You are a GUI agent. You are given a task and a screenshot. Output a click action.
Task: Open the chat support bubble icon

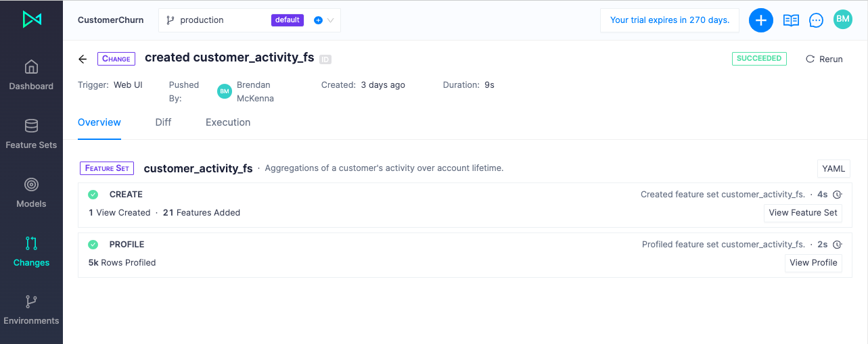pyautogui.click(x=817, y=20)
